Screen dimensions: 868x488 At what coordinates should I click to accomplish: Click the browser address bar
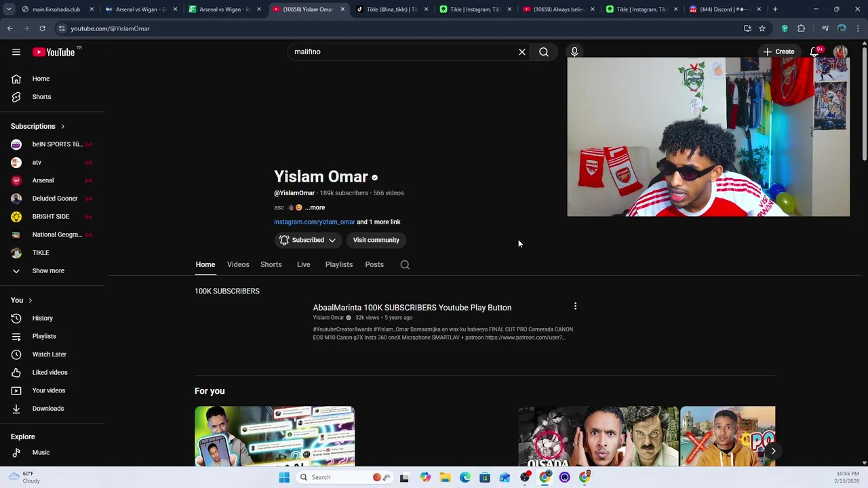[400, 28]
